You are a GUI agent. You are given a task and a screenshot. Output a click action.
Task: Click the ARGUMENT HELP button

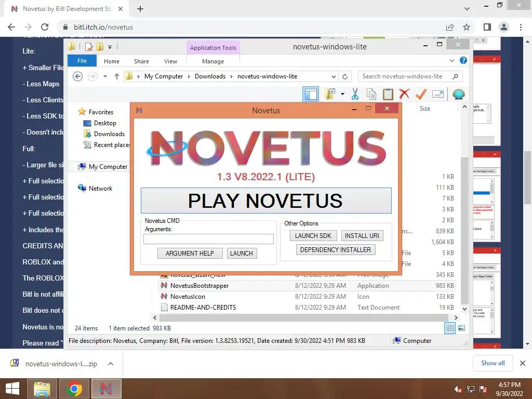(x=190, y=253)
